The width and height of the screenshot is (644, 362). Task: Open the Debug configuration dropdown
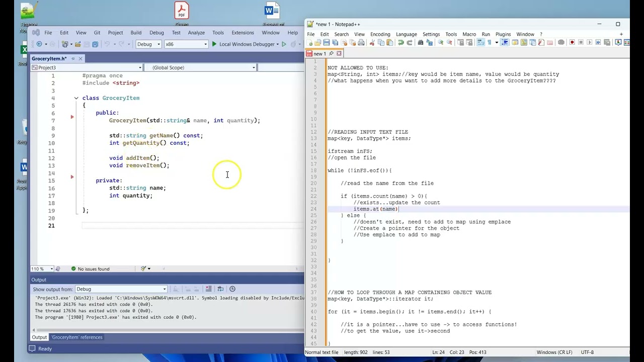click(149, 44)
